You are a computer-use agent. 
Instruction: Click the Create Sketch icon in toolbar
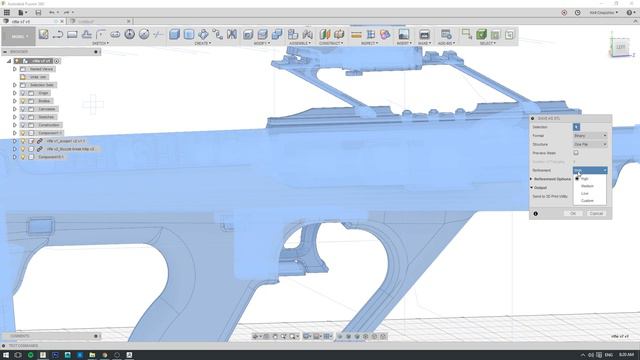coord(44,34)
